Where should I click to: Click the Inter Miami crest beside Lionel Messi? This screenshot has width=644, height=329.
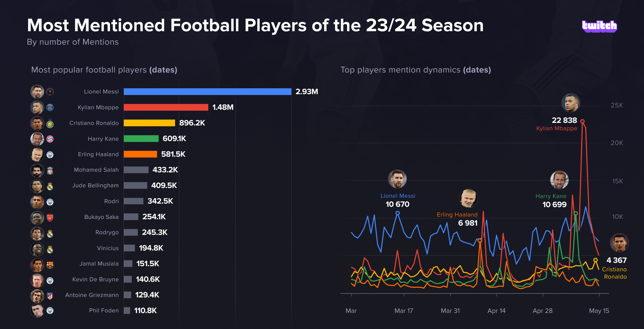pos(50,92)
